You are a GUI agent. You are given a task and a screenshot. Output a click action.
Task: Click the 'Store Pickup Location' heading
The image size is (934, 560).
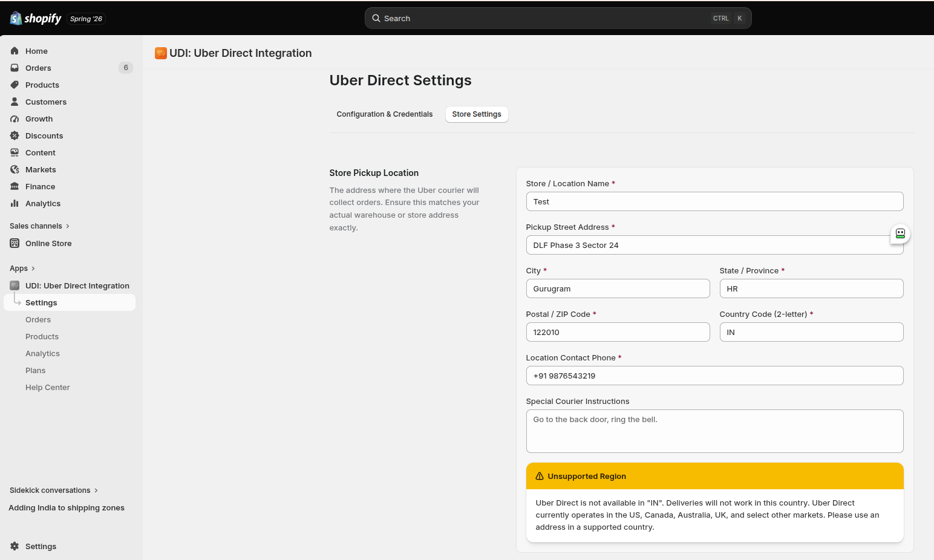coord(374,173)
